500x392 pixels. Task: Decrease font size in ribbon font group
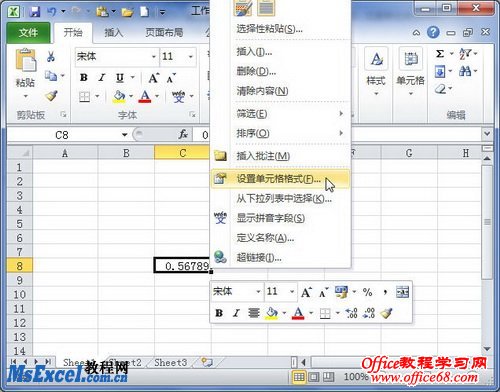click(x=171, y=78)
